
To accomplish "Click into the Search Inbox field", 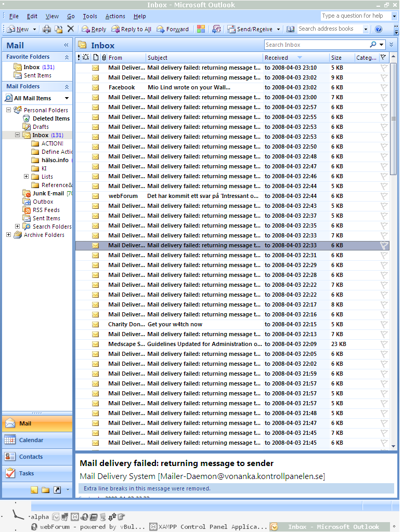I will pyautogui.click(x=317, y=45).
